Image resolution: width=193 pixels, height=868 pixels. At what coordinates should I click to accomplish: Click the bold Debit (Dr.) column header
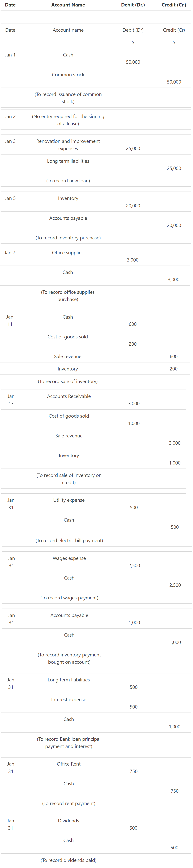tap(133, 5)
